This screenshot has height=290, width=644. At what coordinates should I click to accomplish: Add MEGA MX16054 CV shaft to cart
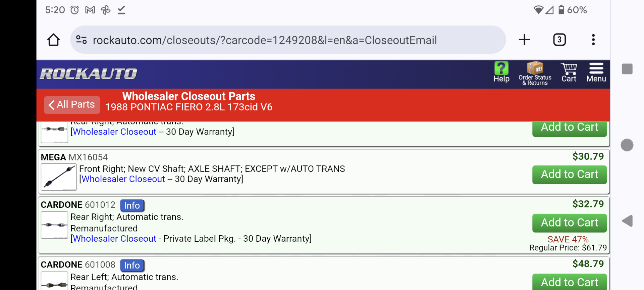569,175
